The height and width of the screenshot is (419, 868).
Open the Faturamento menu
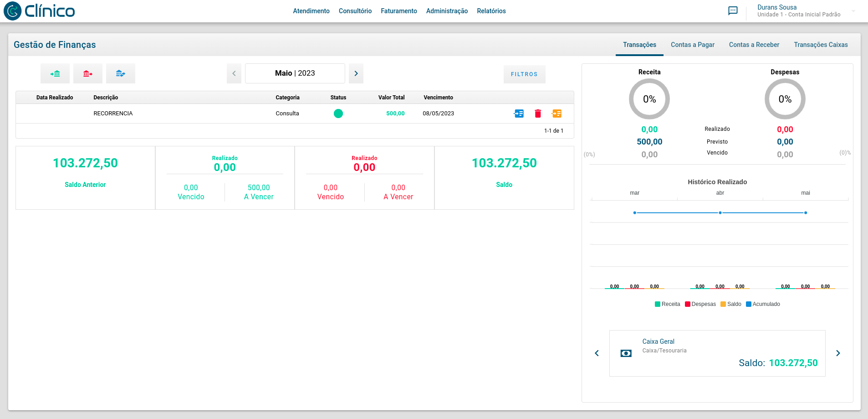pos(398,11)
